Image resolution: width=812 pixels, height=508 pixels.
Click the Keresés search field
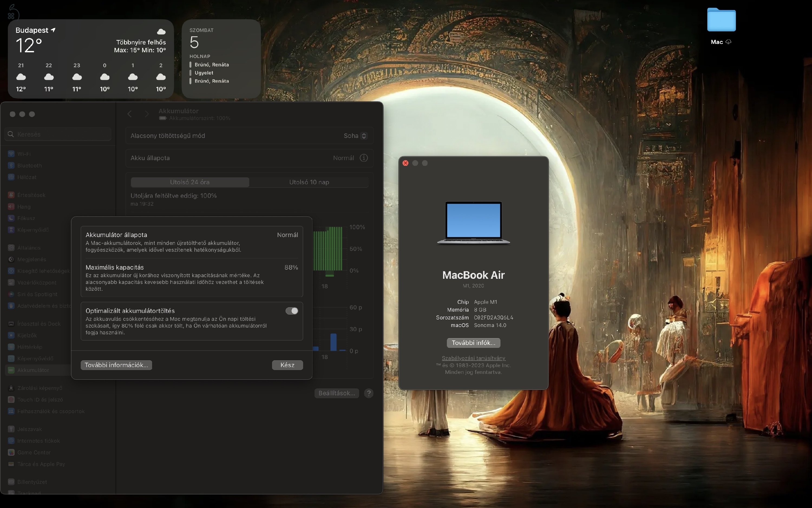[x=58, y=134]
